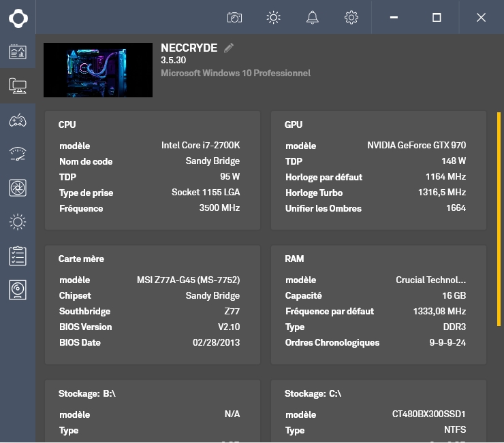Open cooling via the fan icon

[18, 188]
